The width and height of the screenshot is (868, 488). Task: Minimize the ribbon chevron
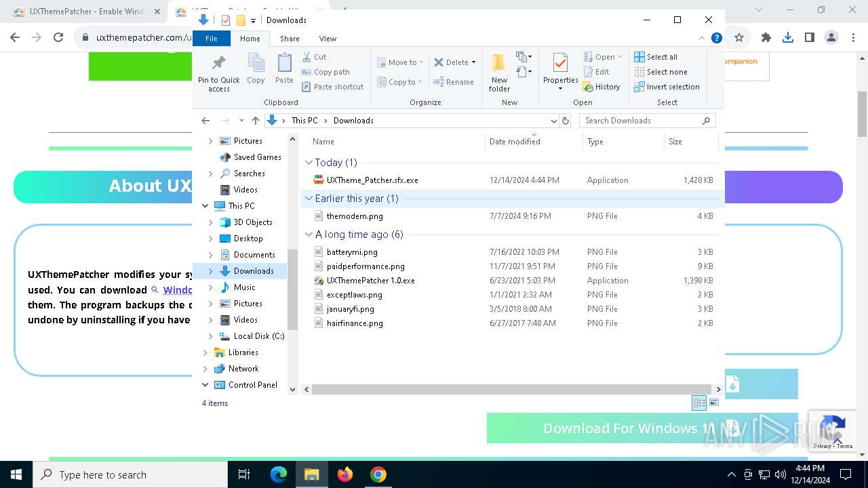click(702, 39)
